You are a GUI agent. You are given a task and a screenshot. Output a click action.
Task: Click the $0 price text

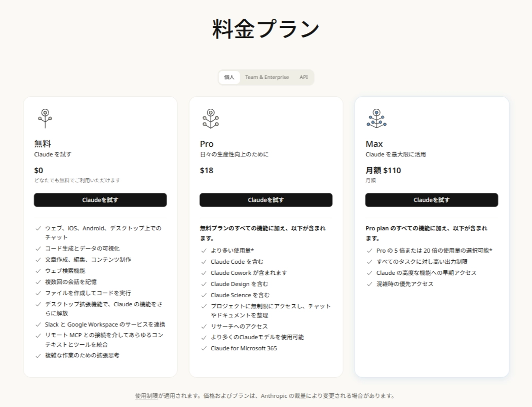[39, 171]
